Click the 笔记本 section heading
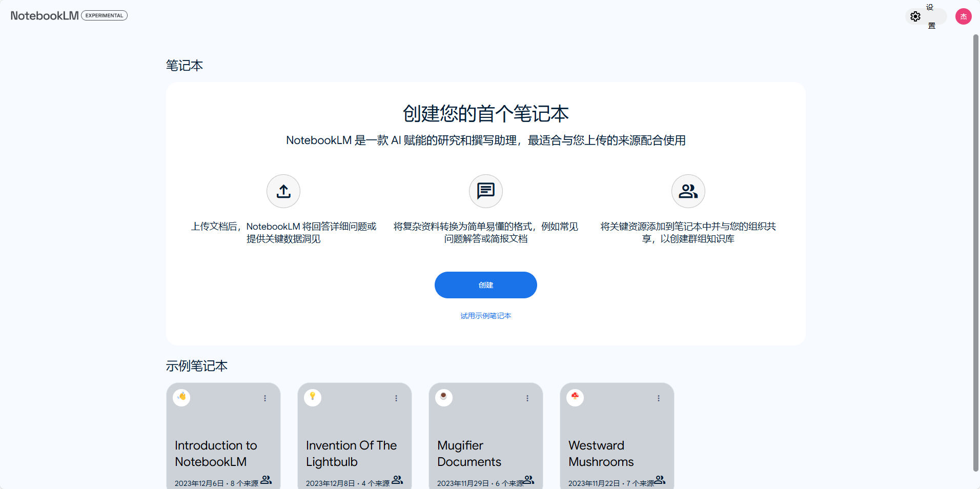The image size is (980, 489). pyautogui.click(x=185, y=66)
